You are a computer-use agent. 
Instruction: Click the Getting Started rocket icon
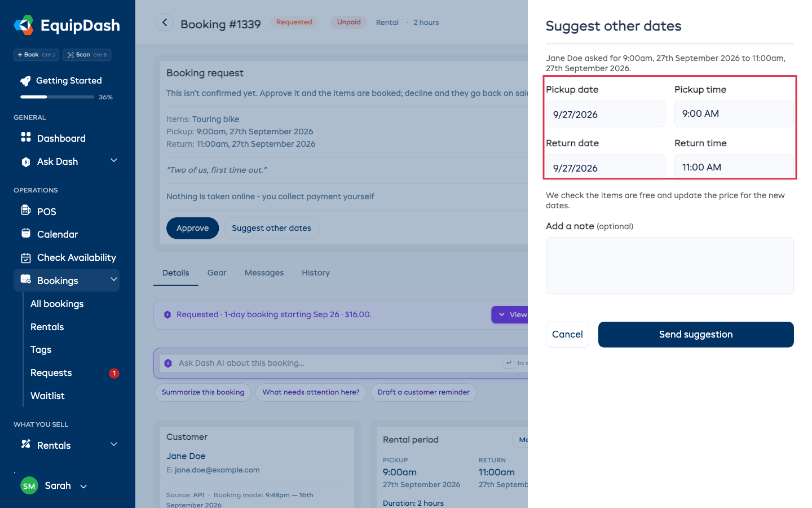point(25,81)
